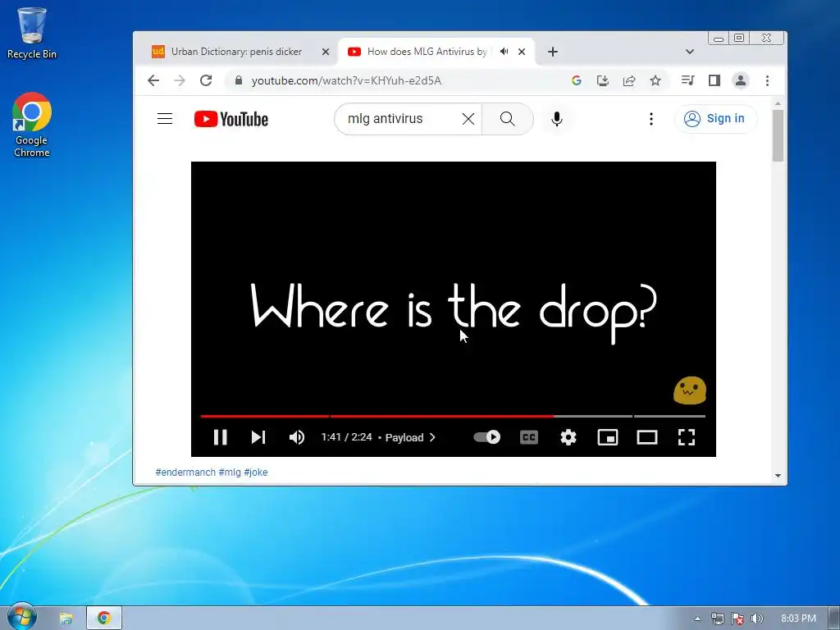Open the tab search dropdown arrow
Screen dimensions: 840x630
(x=689, y=52)
